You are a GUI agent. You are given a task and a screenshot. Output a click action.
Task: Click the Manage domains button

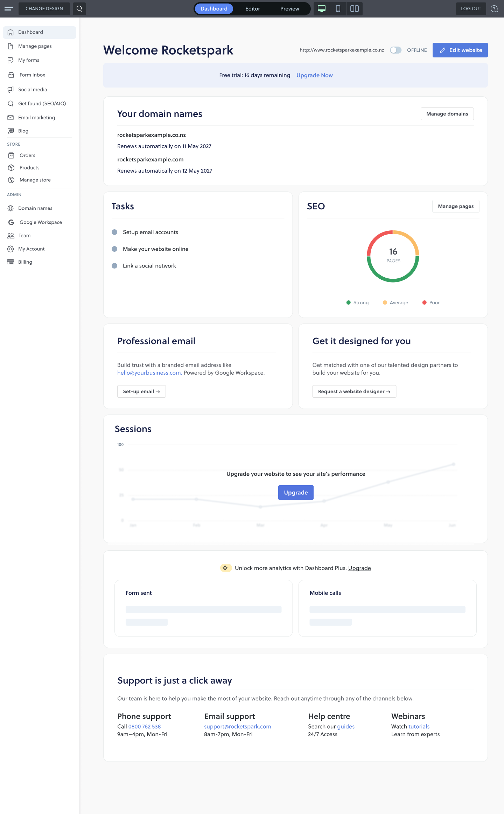click(x=447, y=114)
